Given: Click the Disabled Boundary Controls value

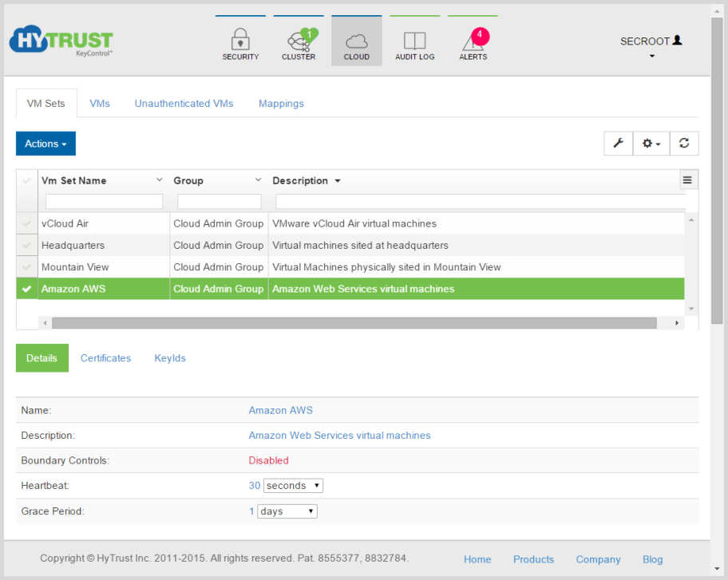Looking at the screenshot, I should 268,460.
